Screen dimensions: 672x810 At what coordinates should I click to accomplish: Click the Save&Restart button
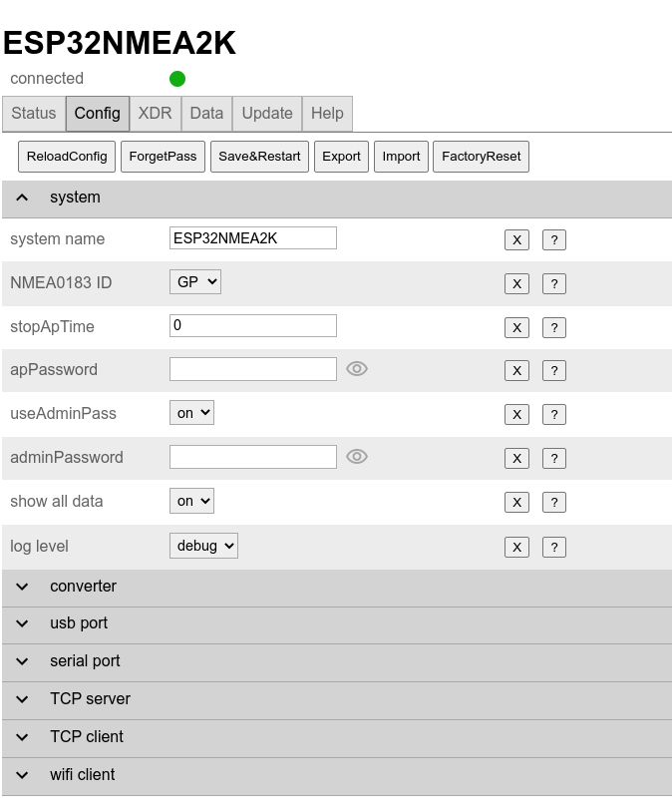point(259,157)
